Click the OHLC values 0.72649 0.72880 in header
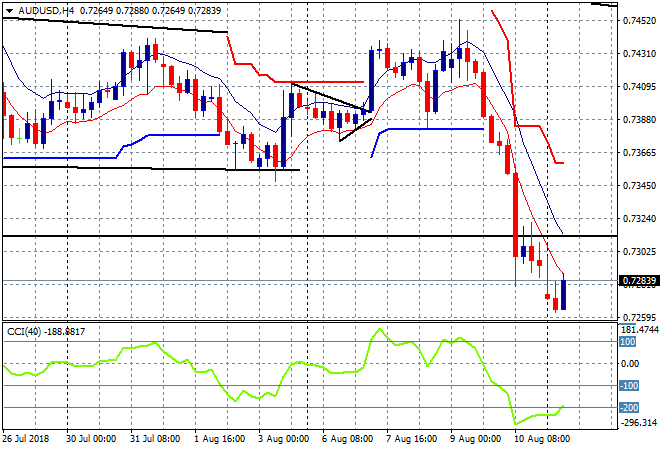This screenshot has height=450, width=660. click(x=114, y=11)
